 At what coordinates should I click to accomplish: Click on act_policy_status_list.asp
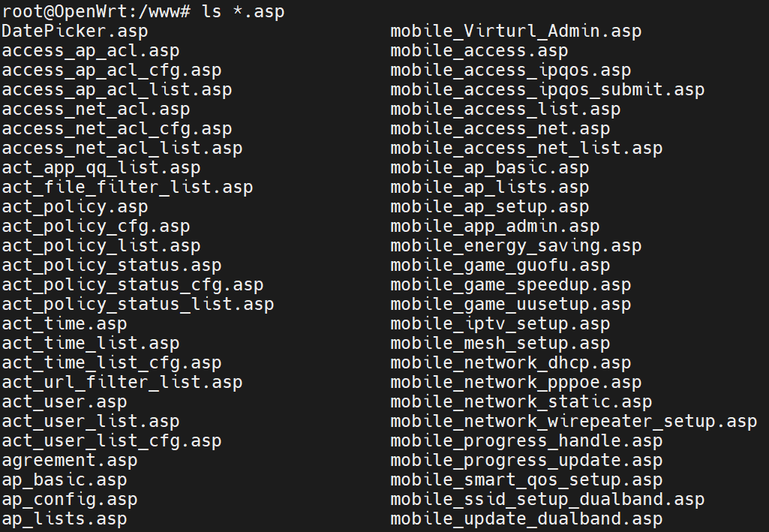click(x=138, y=305)
